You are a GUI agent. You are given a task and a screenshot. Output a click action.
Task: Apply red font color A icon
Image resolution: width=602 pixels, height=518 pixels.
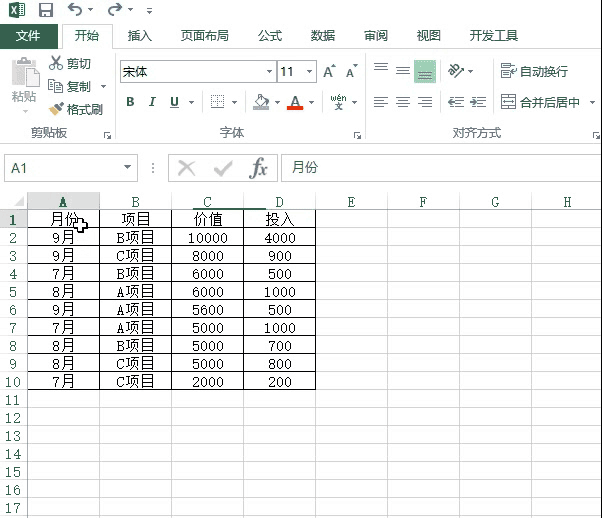(295, 102)
